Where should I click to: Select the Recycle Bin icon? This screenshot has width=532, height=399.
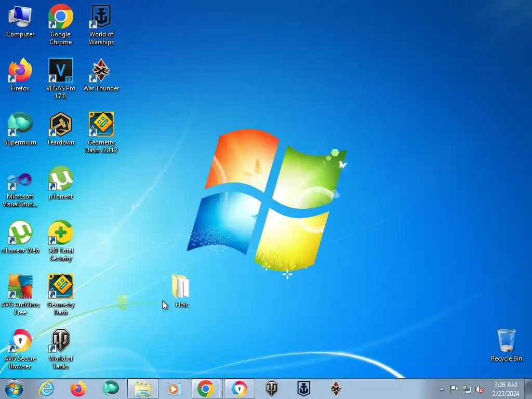click(506, 345)
